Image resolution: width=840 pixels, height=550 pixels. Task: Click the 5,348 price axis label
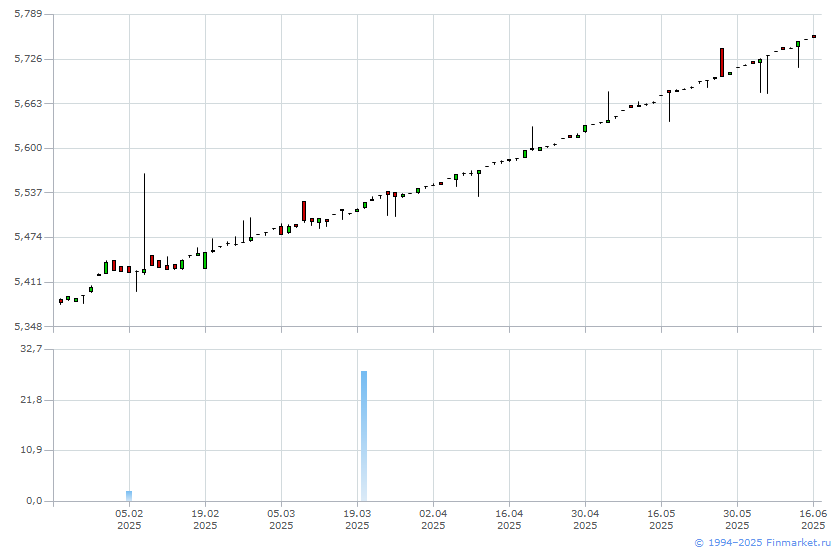[28, 326]
